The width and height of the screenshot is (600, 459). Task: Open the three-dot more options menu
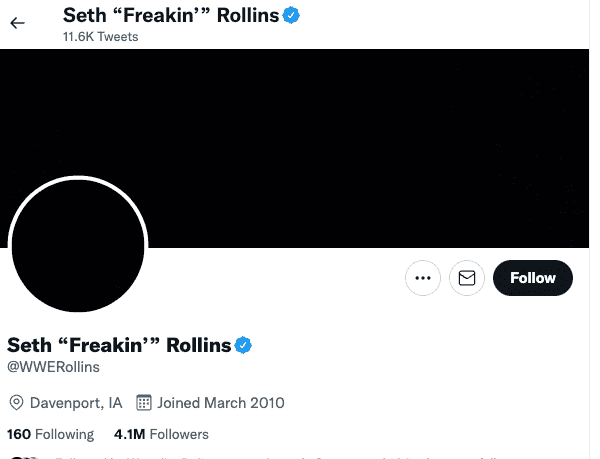click(x=422, y=278)
